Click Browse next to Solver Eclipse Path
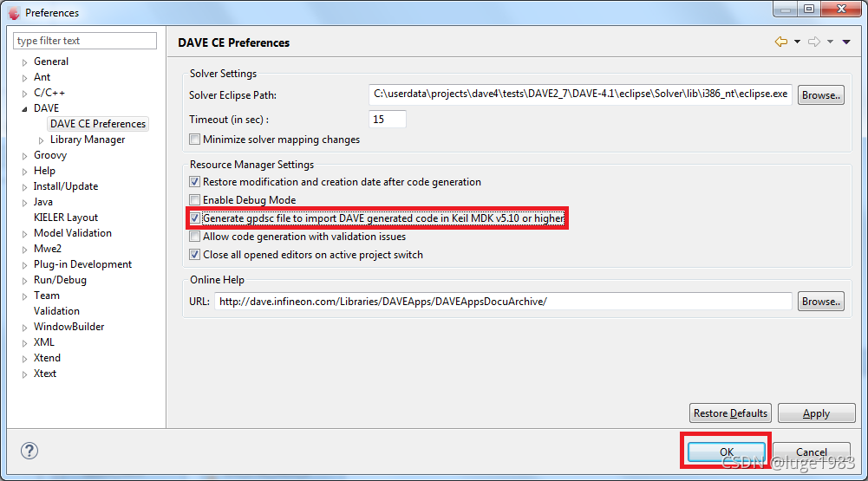 pyautogui.click(x=821, y=95)
